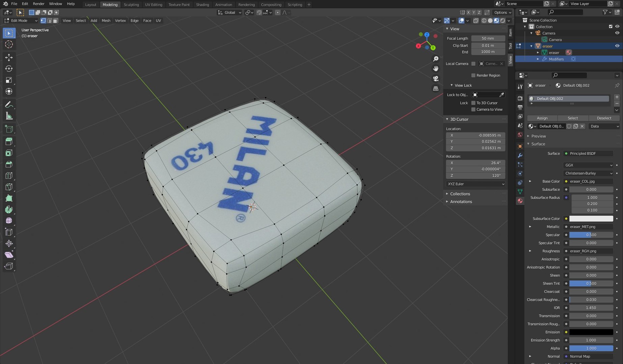Click the material Select button

[x=573, y=118]
